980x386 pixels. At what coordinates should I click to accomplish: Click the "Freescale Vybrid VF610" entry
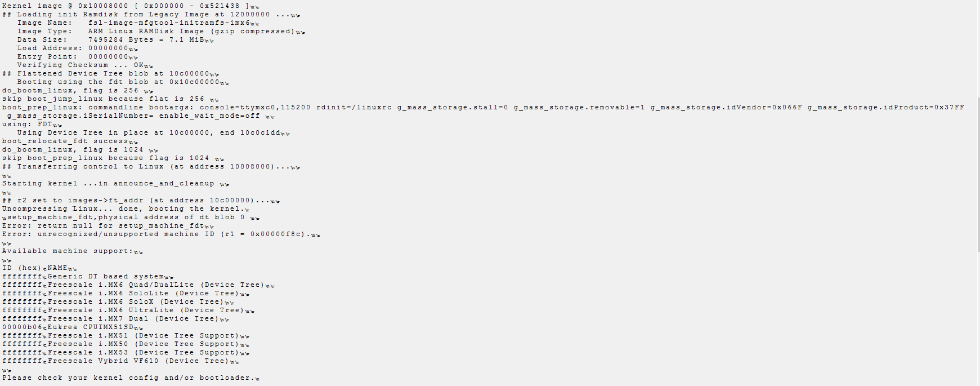click(x=138, y=361)
